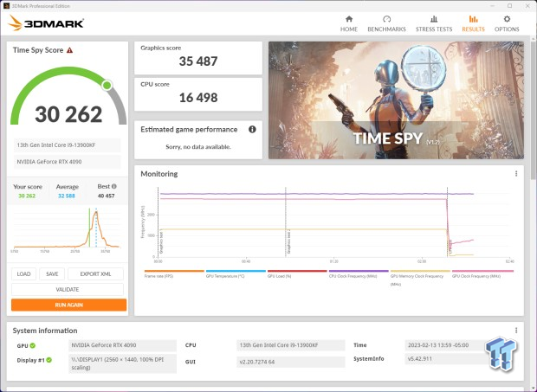Click the 'Sorry, no data available.' message
The image size is (537, 392).
198,147
